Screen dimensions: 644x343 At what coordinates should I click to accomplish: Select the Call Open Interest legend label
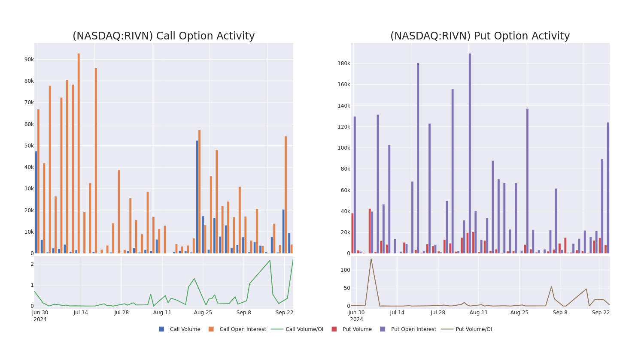[x=243, y=329]
